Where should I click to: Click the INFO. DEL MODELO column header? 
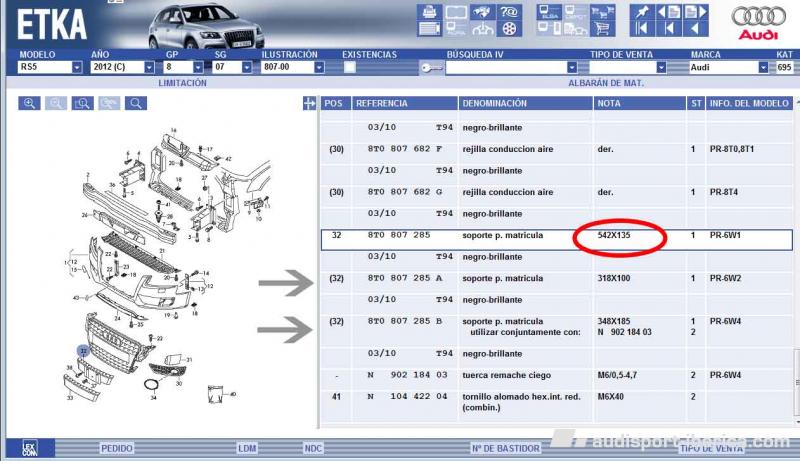tap(749, 103)
